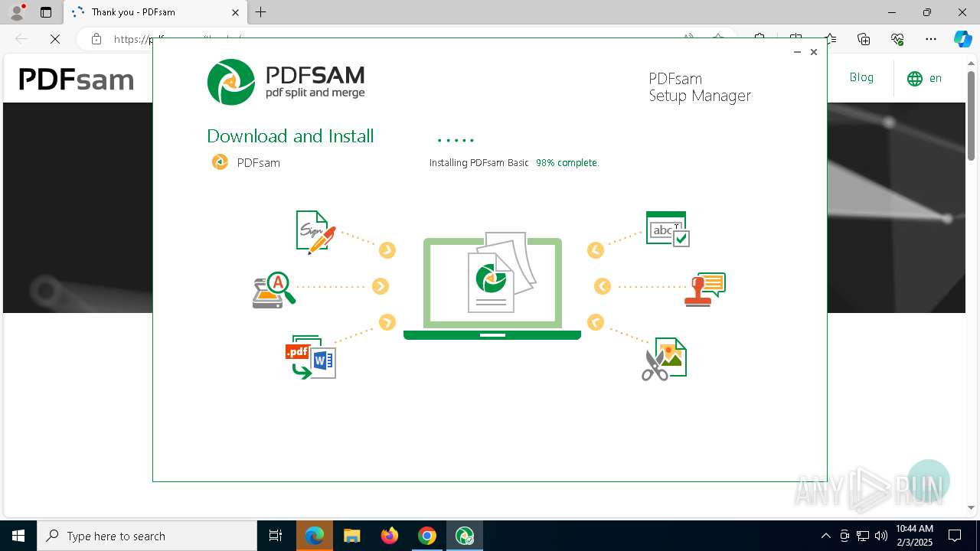Click arrow circle next to stamp icon

(x=603, y=286)
